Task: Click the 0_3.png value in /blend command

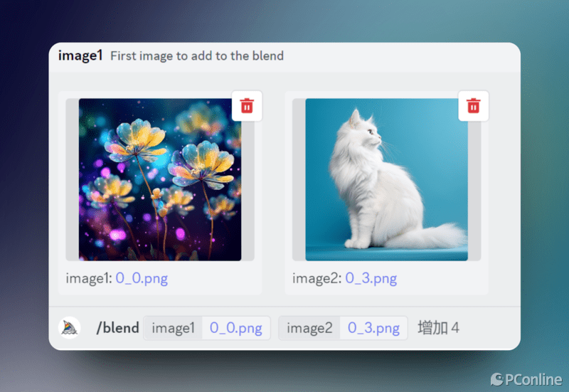Action: tap(373, 328)
